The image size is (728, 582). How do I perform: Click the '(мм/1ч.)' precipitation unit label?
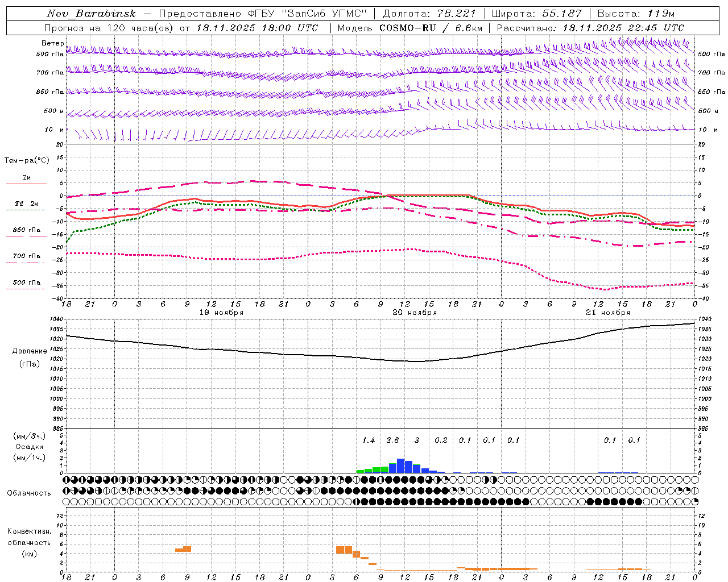pyautogui.click(x=30, y=458)
